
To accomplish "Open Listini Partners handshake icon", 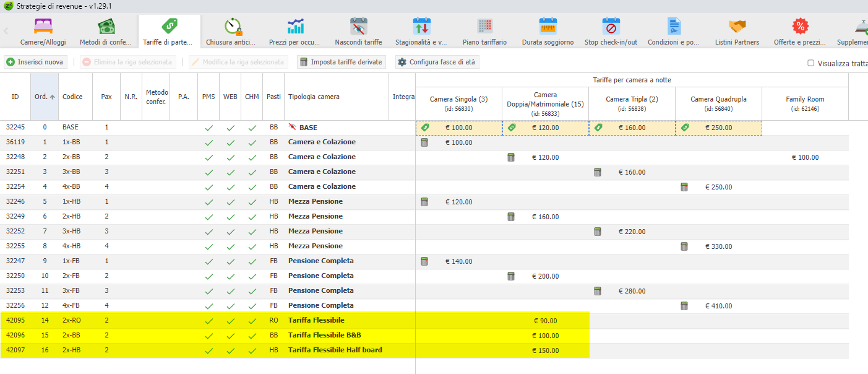I will 737,27.
